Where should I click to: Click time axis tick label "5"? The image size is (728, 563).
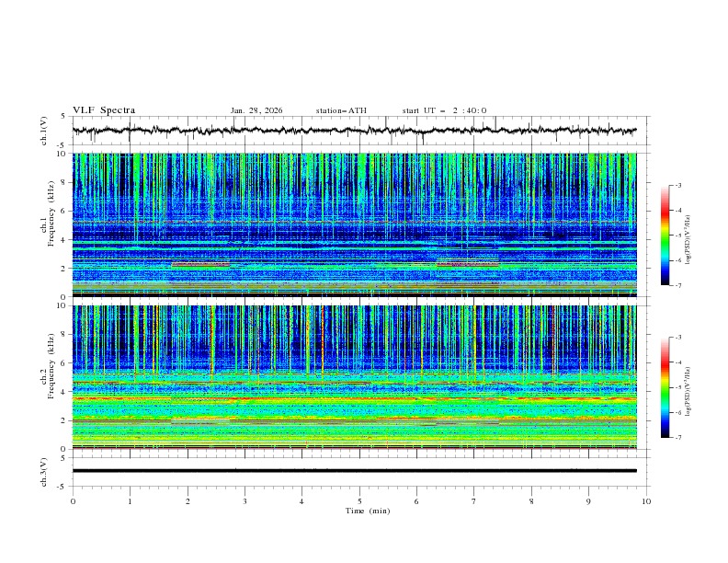[x=359, y=501]
